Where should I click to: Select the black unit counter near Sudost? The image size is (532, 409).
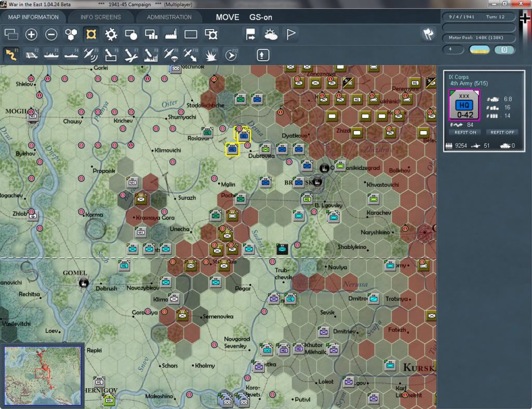pyautogui.click(x=282, y=249)
